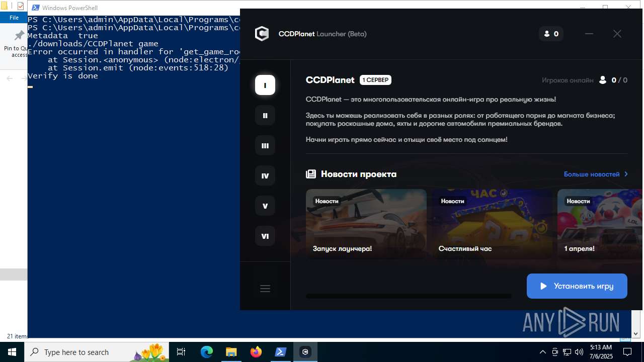Click the 'Verify is done' line in PowerShell
This screenshot has width=644, height=362.
tap(63, 76)
